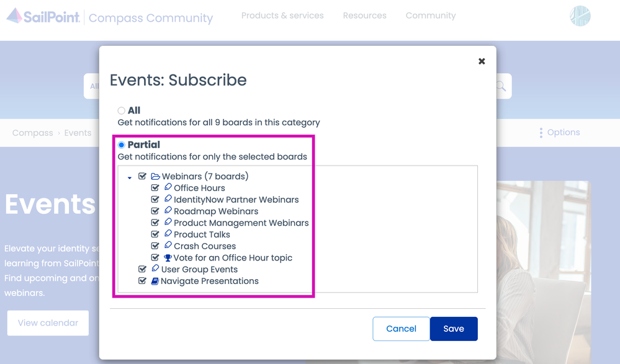Open the user avatar profile icon
Viewport: 620px width, 364px height.
580,16
